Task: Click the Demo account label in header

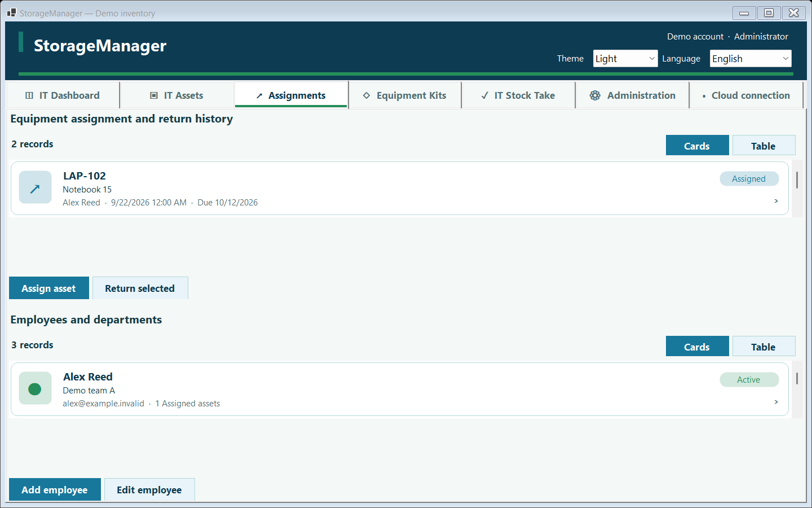Action: (x=695, y=36)
